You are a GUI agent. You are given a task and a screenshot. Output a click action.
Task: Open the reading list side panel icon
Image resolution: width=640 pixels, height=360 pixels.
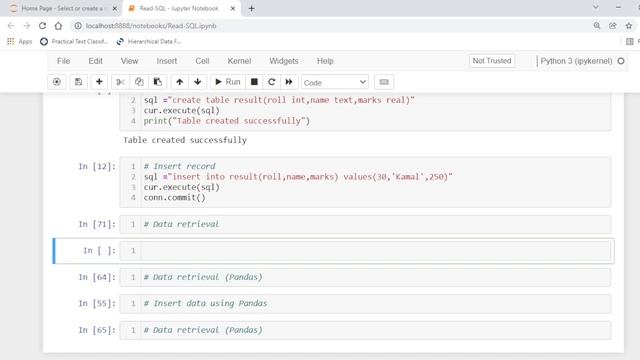[630, 41]
